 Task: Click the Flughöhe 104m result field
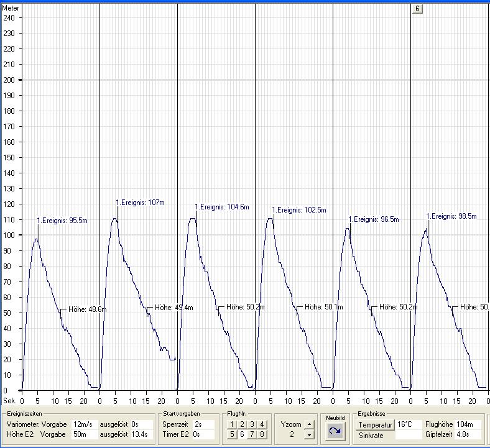[469, 424]
